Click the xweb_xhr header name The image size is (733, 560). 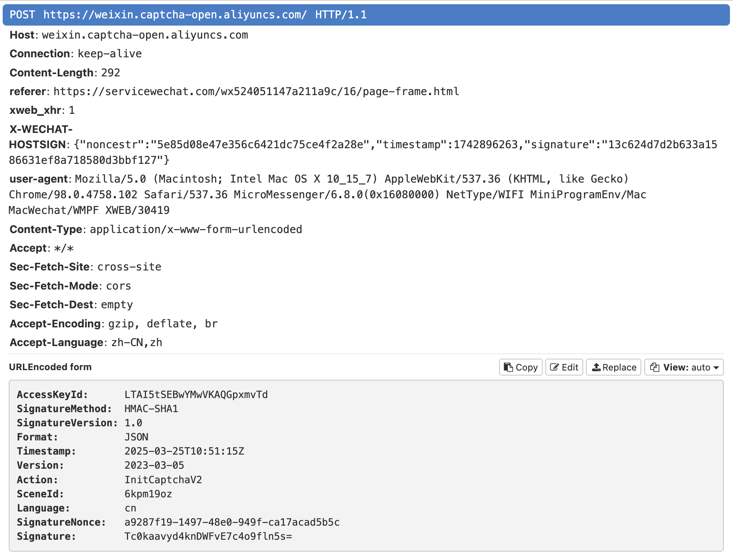point(36,110)
